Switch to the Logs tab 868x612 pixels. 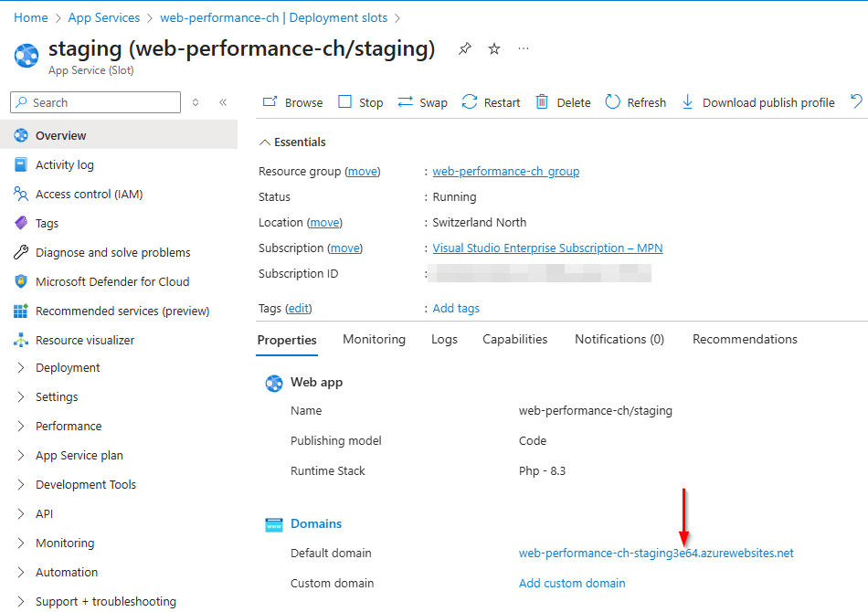click(445, 339)
